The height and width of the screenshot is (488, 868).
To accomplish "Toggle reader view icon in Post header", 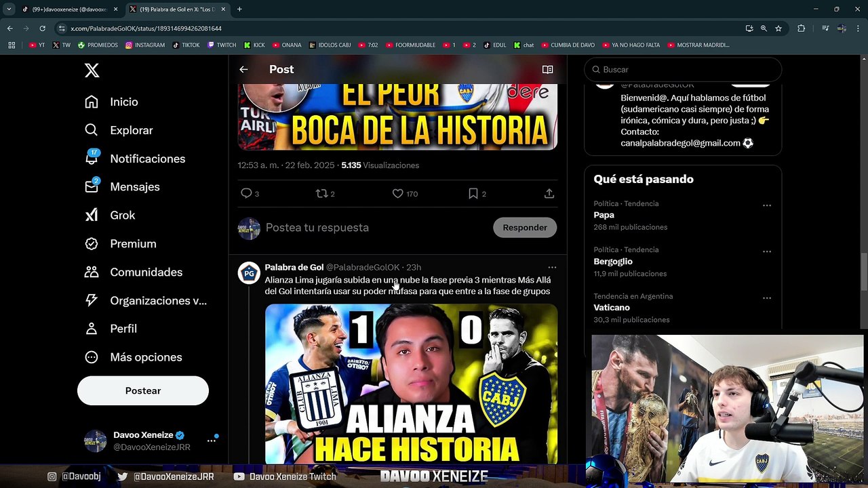I will (548, 69).
